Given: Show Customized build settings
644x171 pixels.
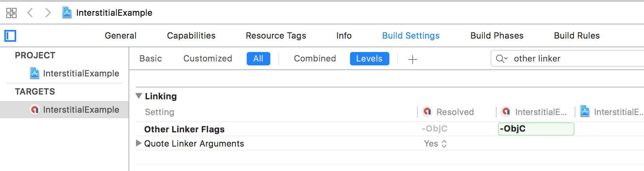Looking at the screenshot, I should point(208,59).
